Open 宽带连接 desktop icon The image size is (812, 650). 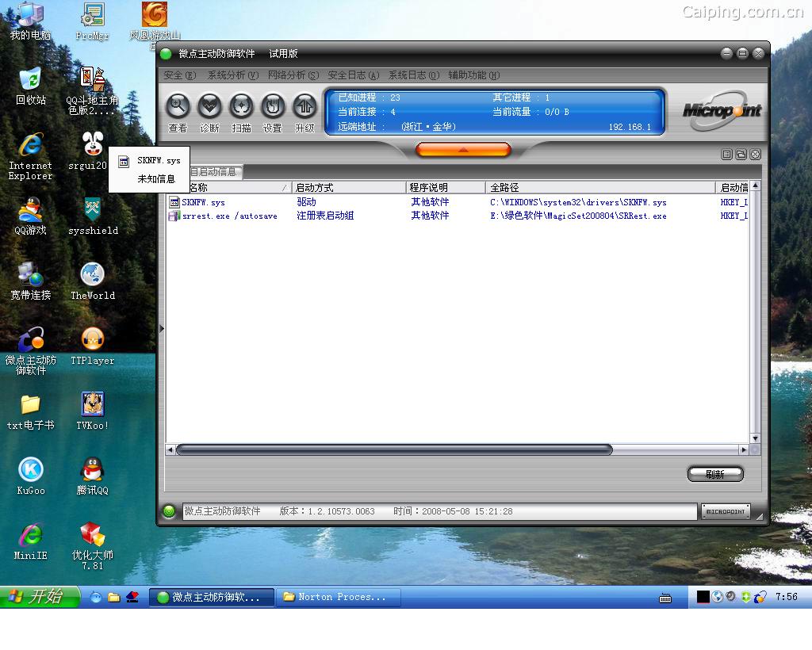[31, 281]
